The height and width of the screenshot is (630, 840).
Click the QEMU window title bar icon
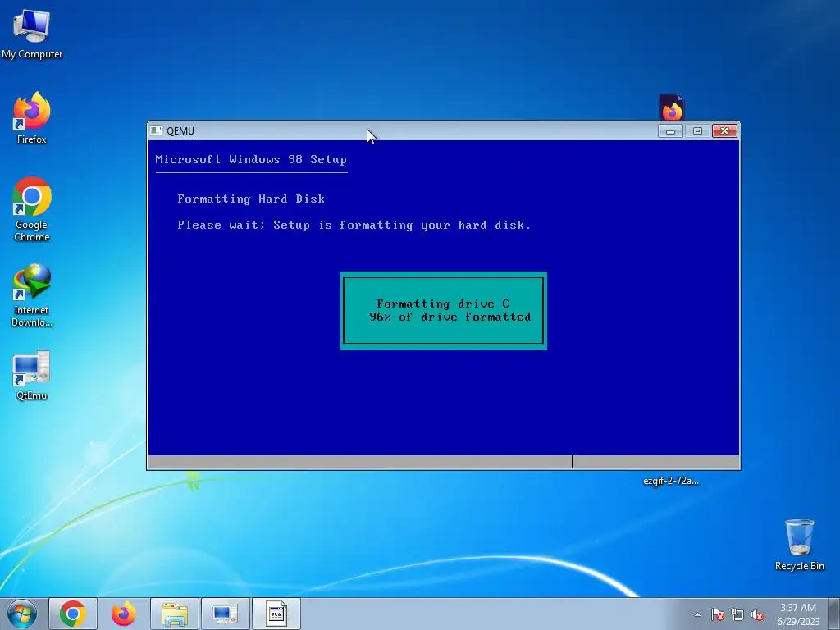pos(156,130)
